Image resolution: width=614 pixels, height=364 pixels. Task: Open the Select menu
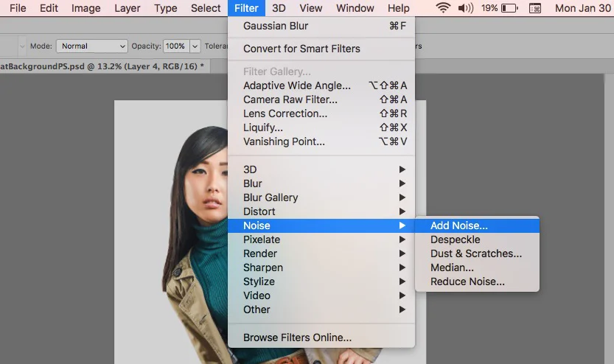click(x=206, y=8)
